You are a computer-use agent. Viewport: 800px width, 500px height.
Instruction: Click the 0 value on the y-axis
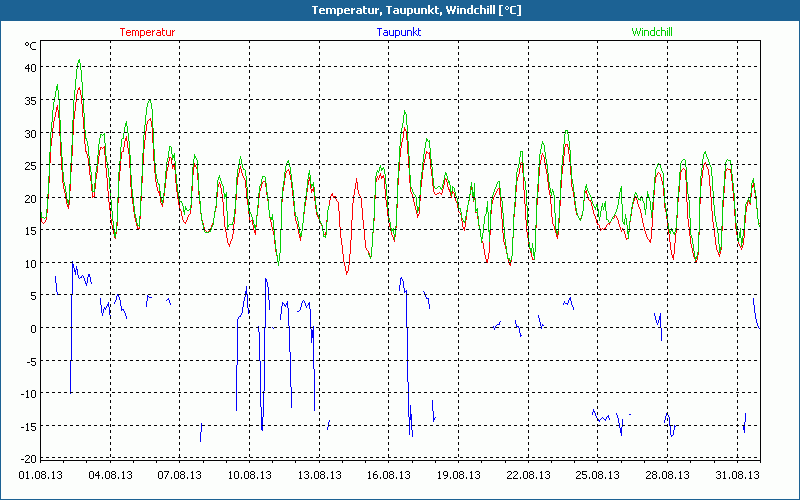pyautogui.click(x=33, y=329)
